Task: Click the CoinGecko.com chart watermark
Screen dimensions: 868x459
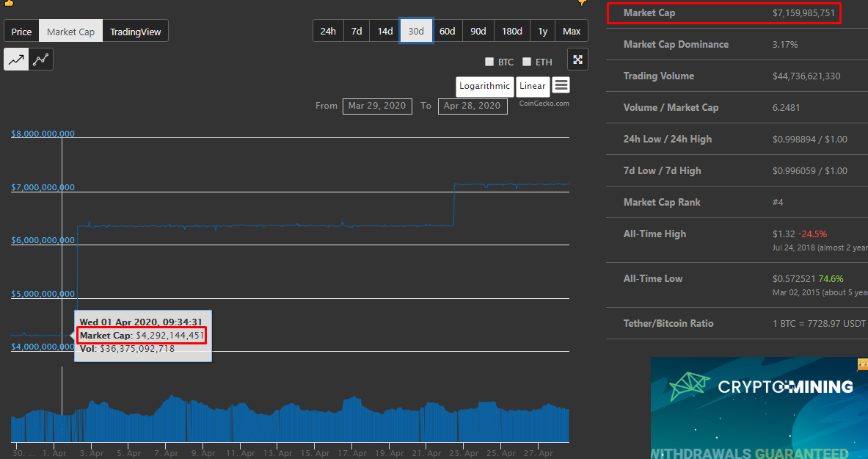Action: [x=544, y=104]
